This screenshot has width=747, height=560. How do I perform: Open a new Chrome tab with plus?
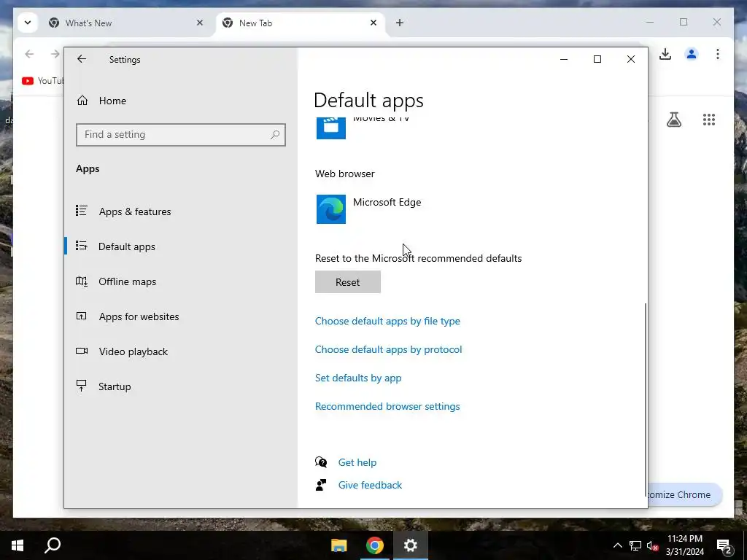400,23
